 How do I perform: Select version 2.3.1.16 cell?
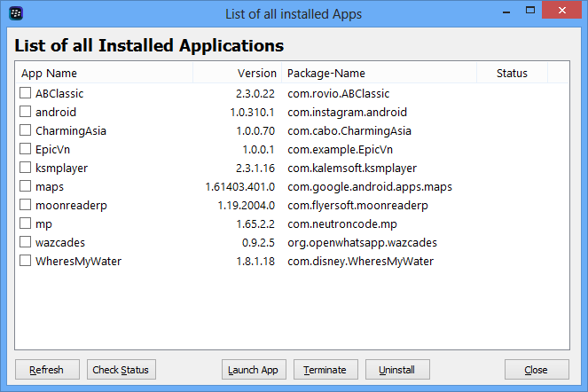[255, 168]
